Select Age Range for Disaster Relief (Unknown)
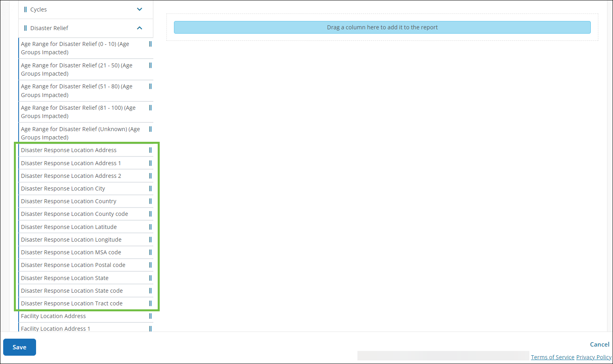The image size is (613, 364). pos(86,133)
